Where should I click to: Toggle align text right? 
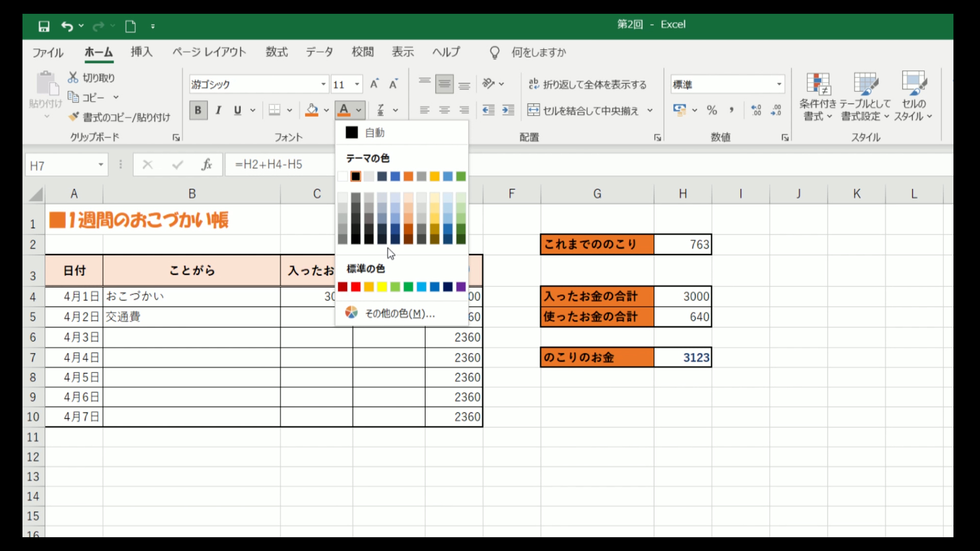[464, 110]
